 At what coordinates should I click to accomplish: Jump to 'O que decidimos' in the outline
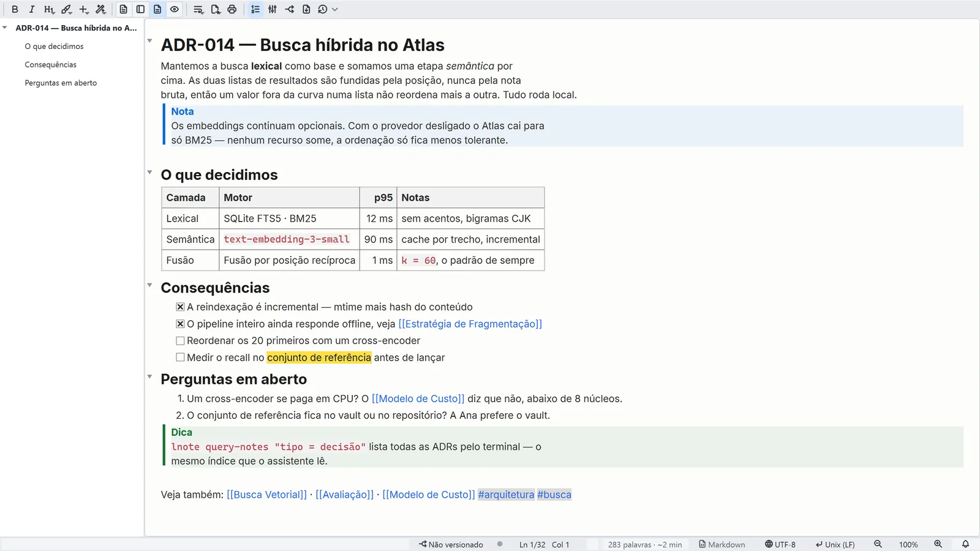pos(54,47)
